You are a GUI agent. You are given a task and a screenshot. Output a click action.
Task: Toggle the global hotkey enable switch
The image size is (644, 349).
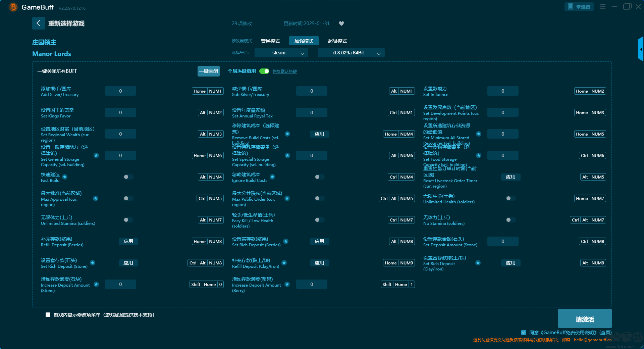point(264,71)
